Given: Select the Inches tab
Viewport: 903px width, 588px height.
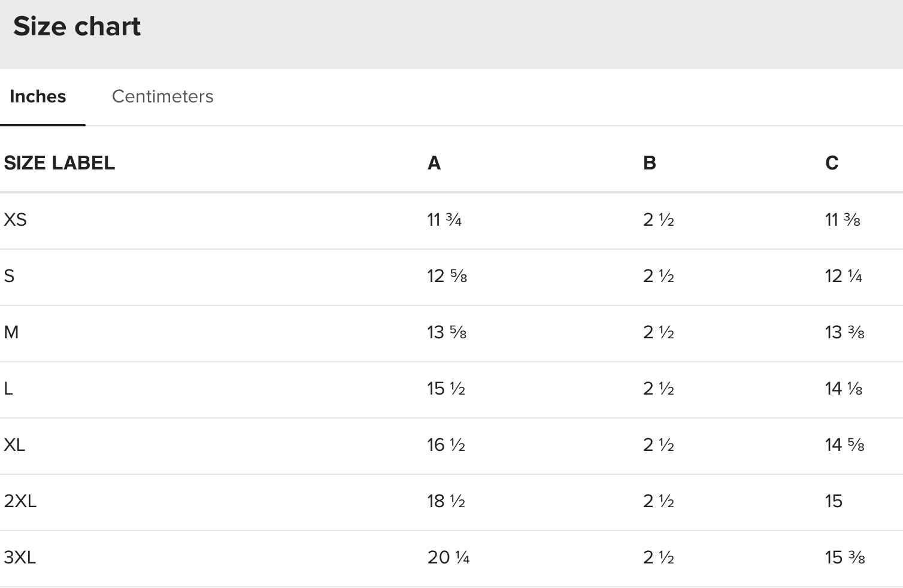Looking at the screenshot, I should point(38,96).
